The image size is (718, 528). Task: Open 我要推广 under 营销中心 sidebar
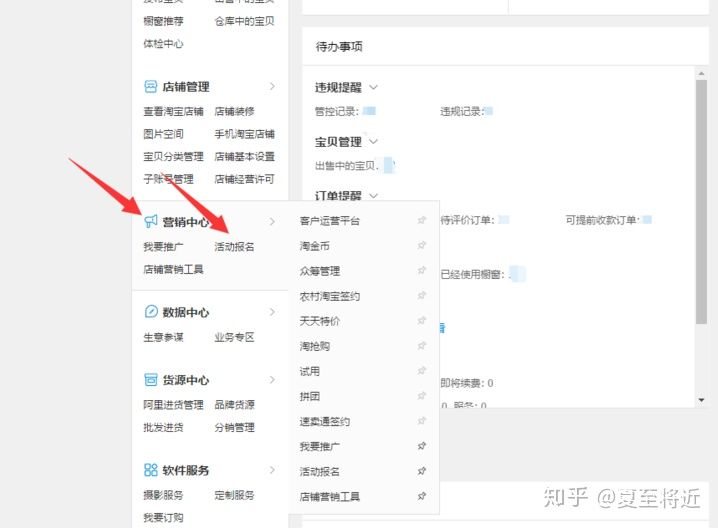click(163, 247)
